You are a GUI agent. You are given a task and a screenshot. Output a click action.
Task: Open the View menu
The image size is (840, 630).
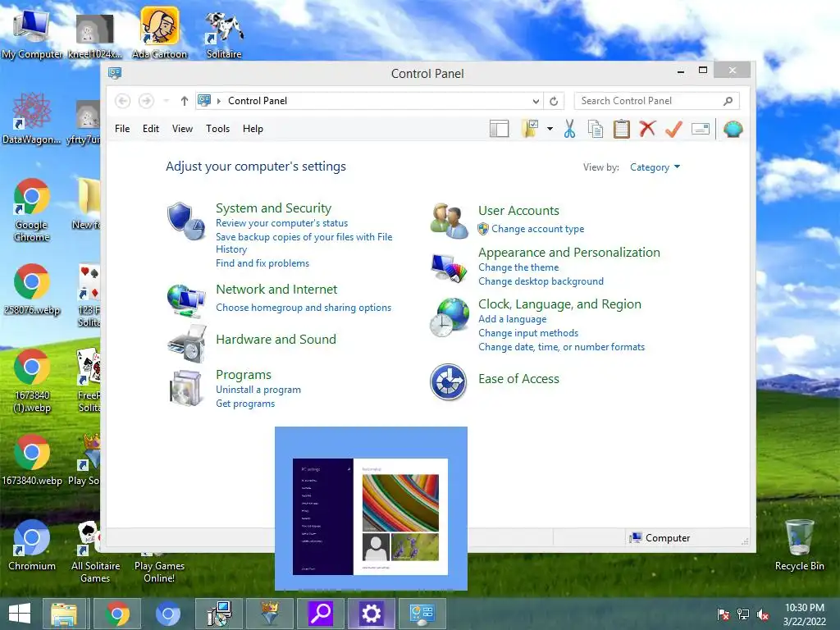pos(182,129)
